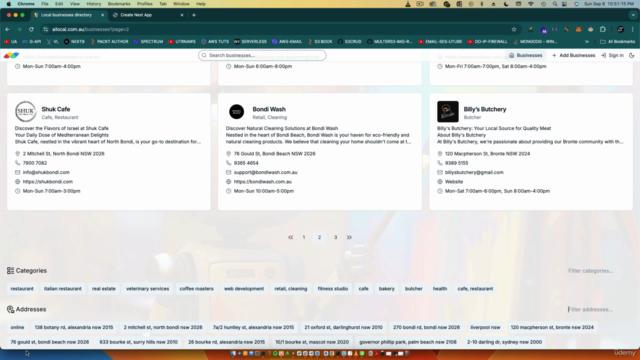Select 270 bondi rd, bondi address tag
Image resolution: width=640 pixels, height=360 pixels.
[426, 327]
